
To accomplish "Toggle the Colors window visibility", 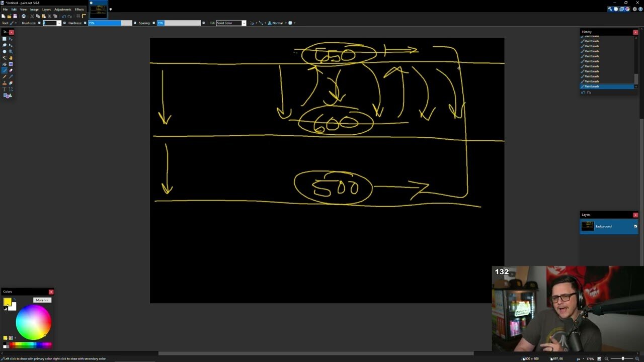I will [627, 9].
